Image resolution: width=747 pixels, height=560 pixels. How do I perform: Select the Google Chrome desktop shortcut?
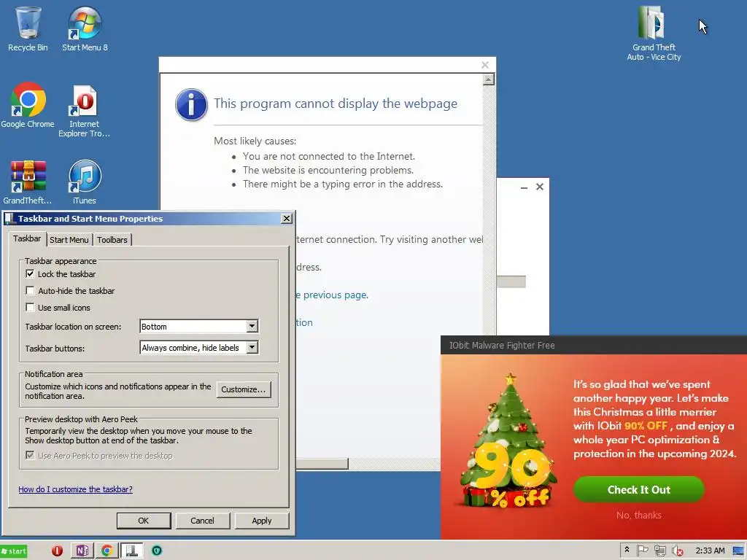(x=28, y=105)
